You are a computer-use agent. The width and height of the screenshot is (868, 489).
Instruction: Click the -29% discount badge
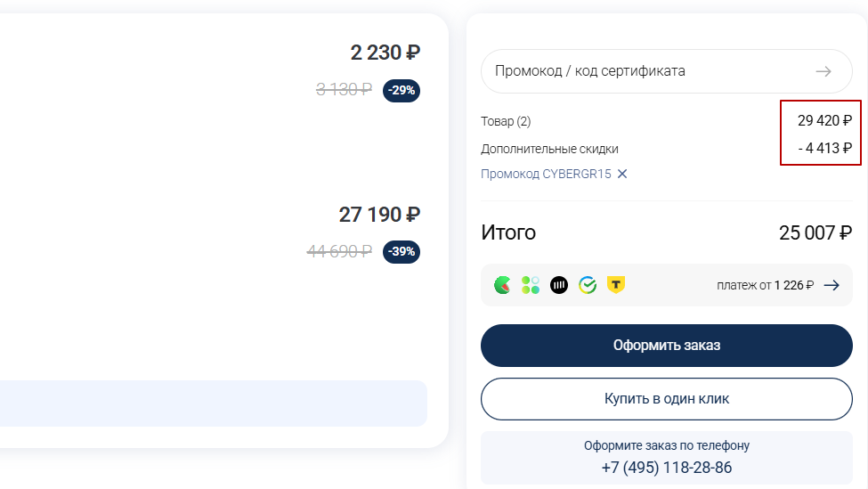402,90
